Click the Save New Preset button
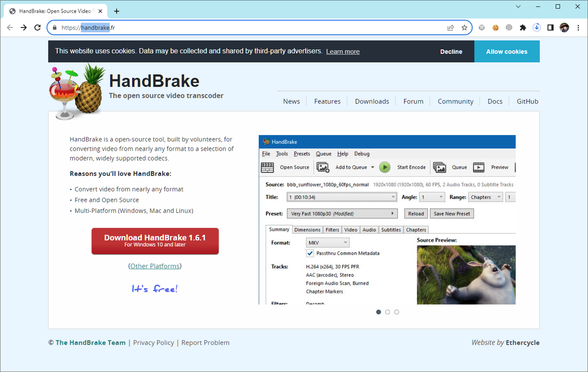The image size is (588, 372). [x=452, y=213]
